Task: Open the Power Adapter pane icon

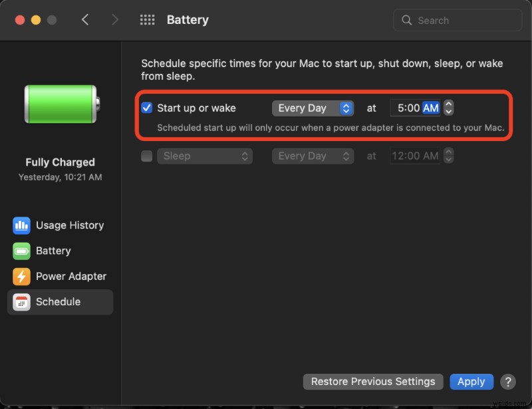Action: [x=21, y=277]
